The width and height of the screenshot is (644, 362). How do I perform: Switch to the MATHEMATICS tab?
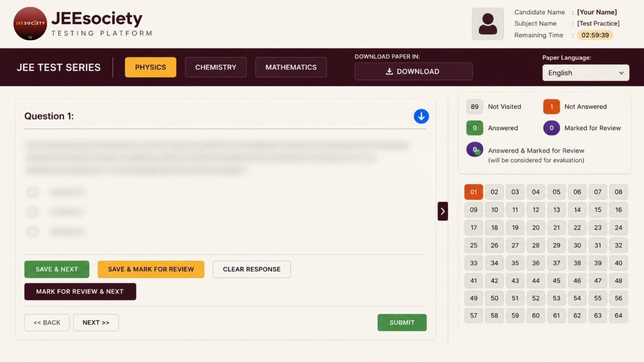(291, 67)
